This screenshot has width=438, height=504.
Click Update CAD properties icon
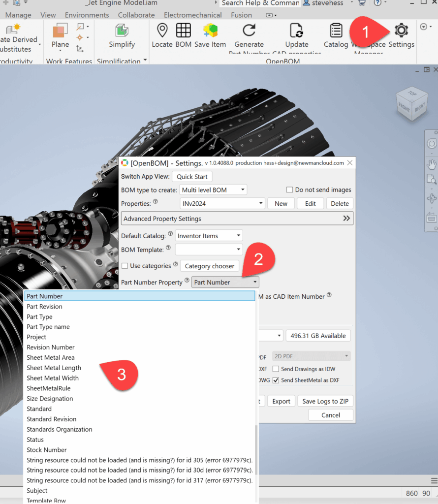pyautogui.click(x=296, y=31)
